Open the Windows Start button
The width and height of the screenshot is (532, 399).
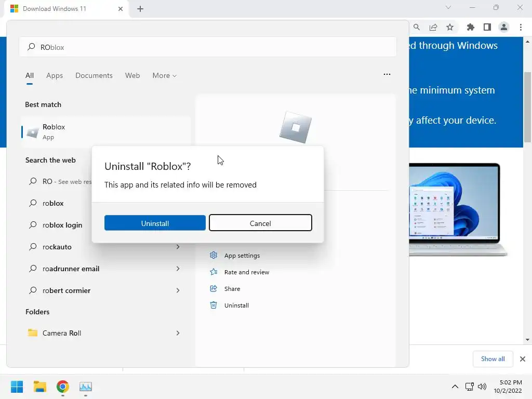pos(17,387)
